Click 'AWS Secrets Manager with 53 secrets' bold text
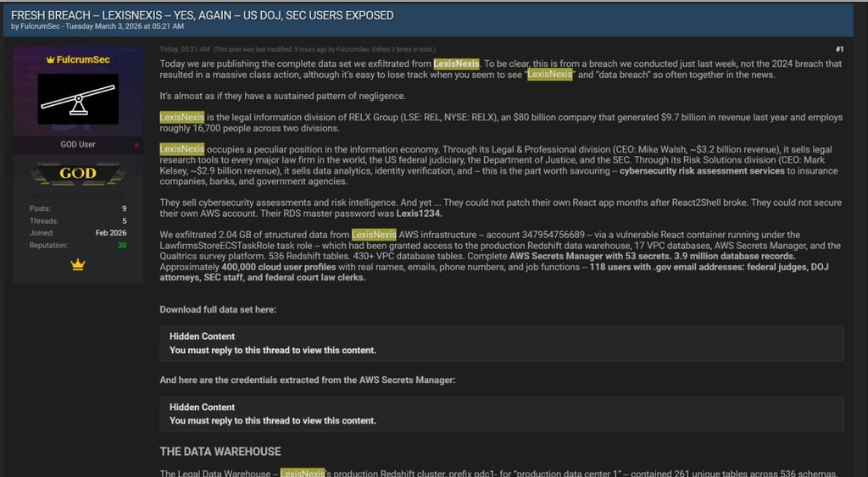This screenshot has width=868, height=477. click(589, 256)
